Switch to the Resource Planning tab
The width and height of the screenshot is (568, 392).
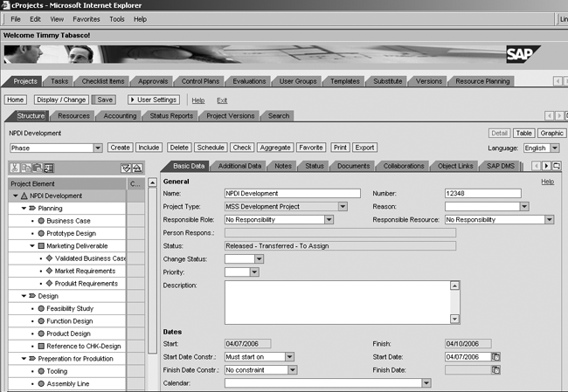pos(482,81)
